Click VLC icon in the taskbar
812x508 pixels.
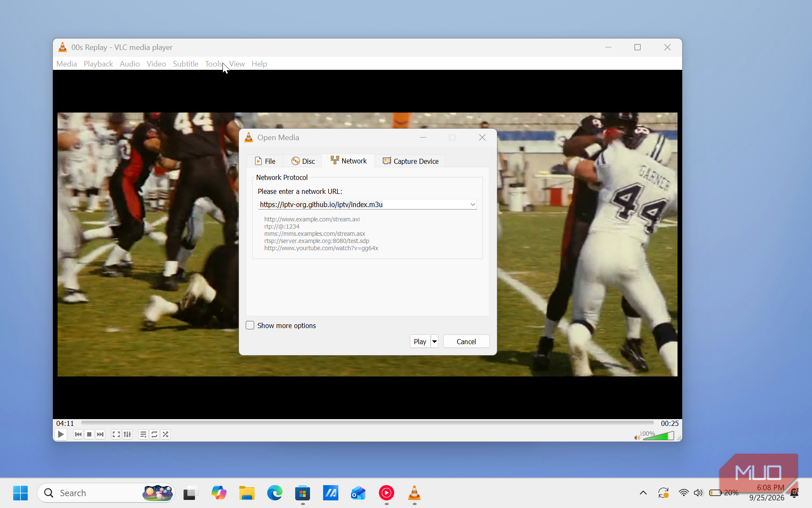point(414,493)
